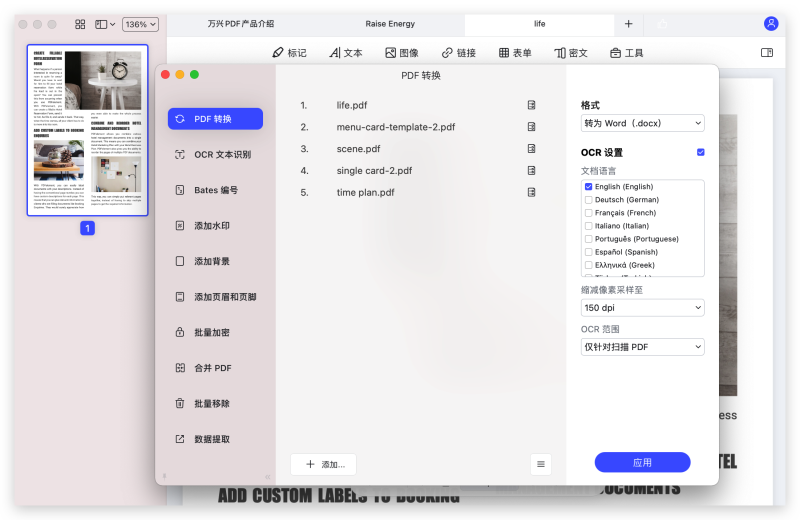Select PDF 转换 in the sidebar
This screenshot has height=520, width=800.
pos(215,118)
